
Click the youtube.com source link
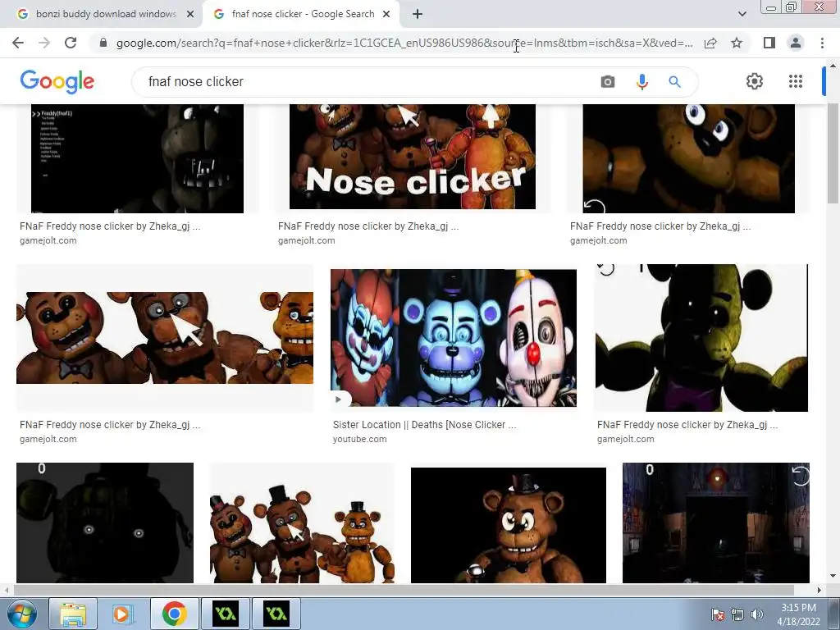coord(359,440)
